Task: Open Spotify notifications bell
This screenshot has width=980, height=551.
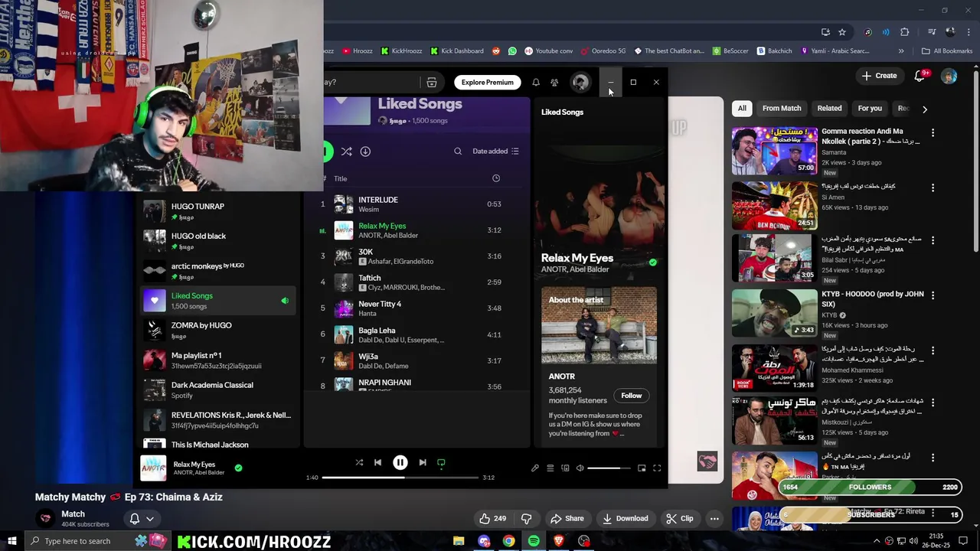Action: point(536,82)
